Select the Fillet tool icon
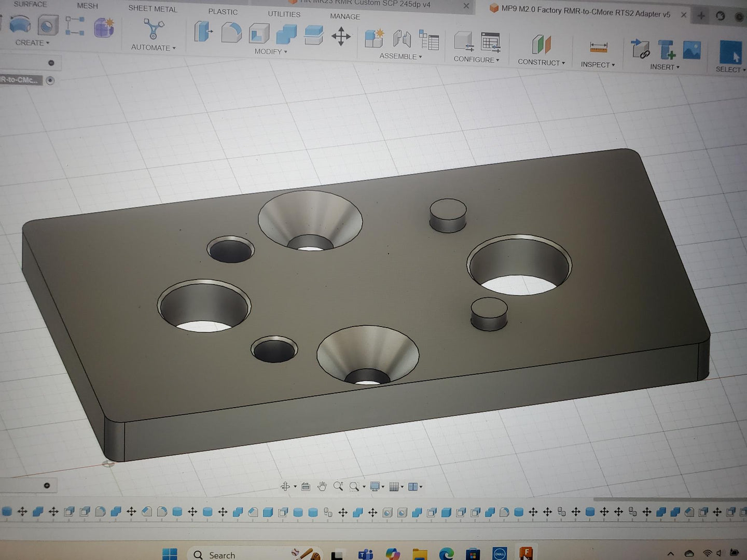The height and width of the screenshot is (560, 747). 231,33
